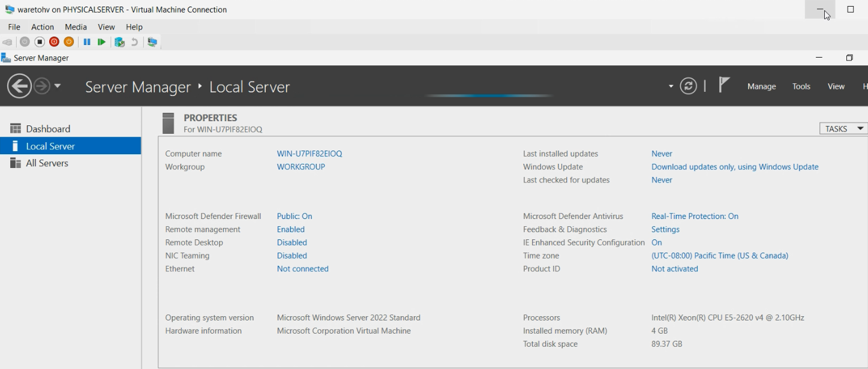Click the orange Save state icon

pos(68,42)
